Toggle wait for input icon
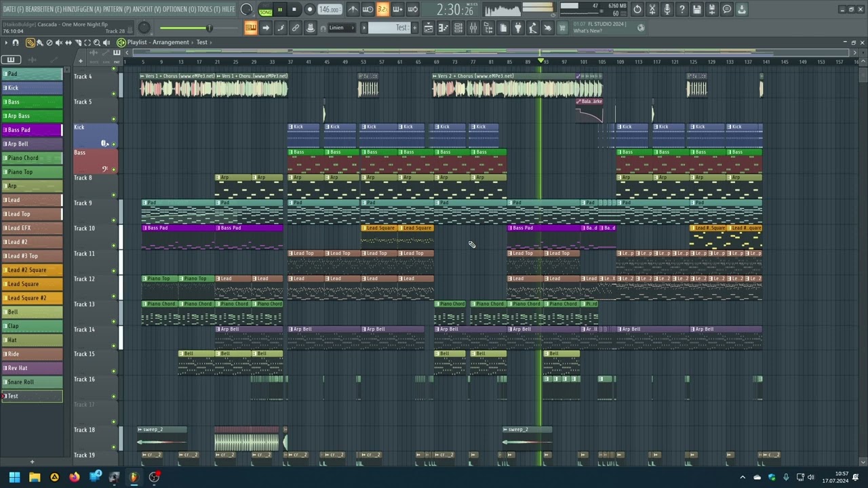This screenshot has height=488, width=868. (x=368, y=9)
